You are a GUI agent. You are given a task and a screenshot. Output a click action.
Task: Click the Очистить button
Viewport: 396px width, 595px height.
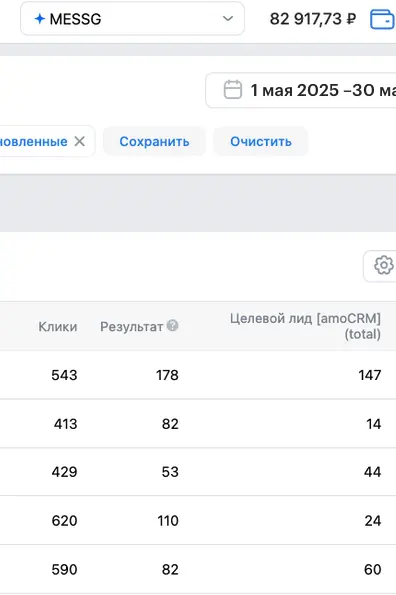pyautogui.click(x=261, y=142)
